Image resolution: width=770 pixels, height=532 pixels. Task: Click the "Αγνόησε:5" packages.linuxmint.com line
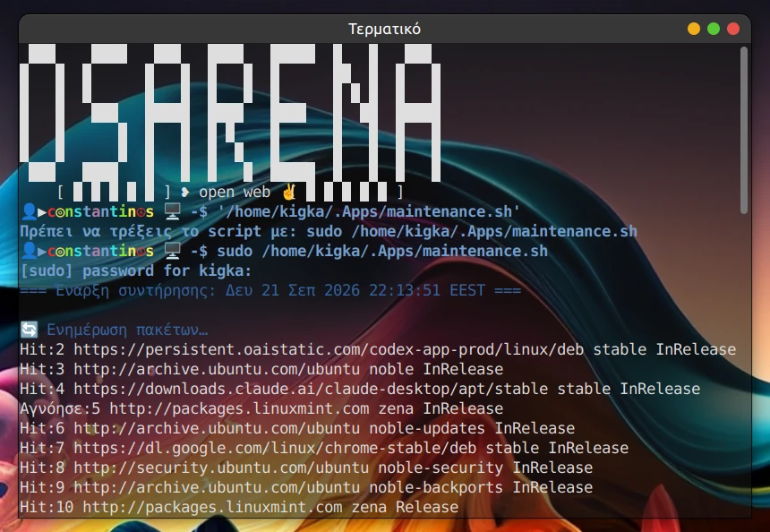(x=261, y=408)
